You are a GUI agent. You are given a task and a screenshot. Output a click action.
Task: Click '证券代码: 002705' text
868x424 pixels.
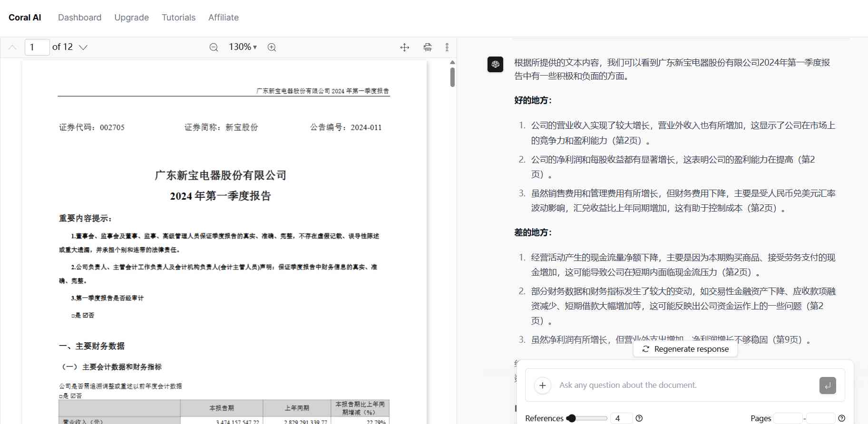pyautogui.click(x=92, y=127)
